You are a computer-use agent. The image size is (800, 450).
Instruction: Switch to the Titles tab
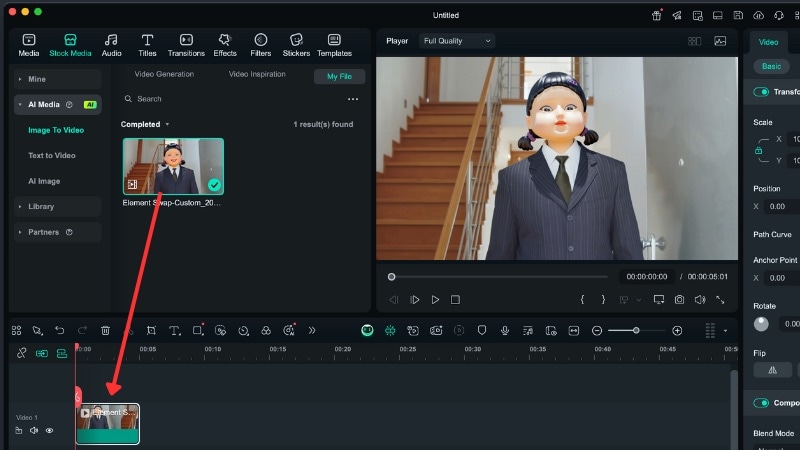click(x=147, y=45)
